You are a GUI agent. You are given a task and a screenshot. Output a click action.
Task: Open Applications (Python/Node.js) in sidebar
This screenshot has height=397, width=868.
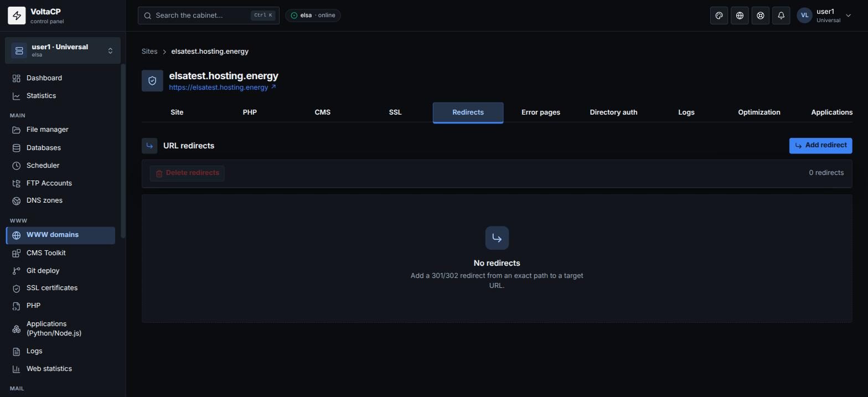click(61, 328)
